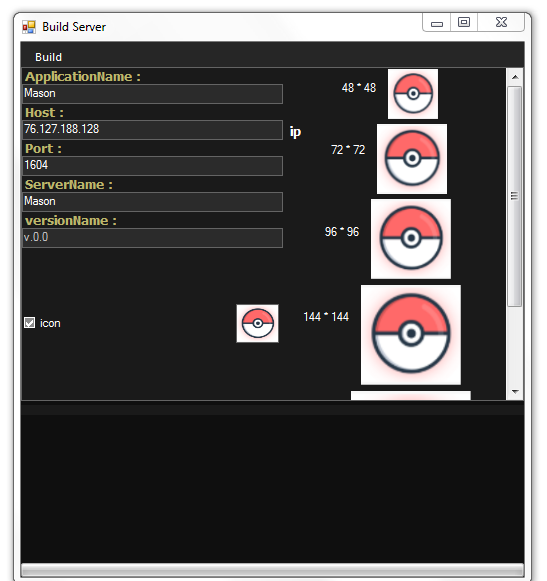Click the ip button next to Host
This screenshot has height=581, width=547.
(295, 132)
